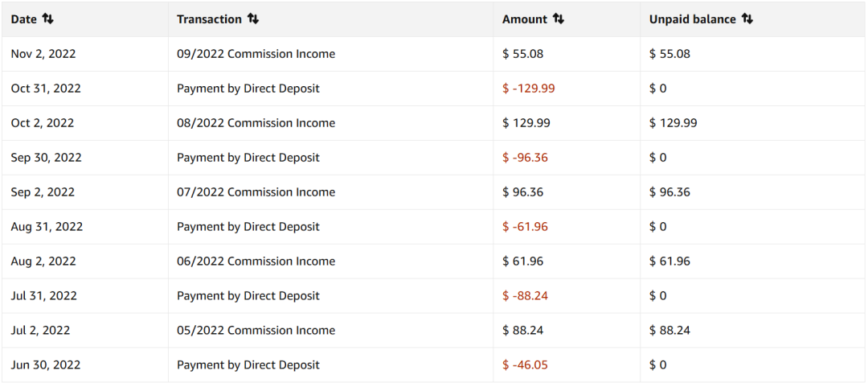Click the Unpaid balance sort icon
The image size is (868, 383).
click(x=747, y=19)
